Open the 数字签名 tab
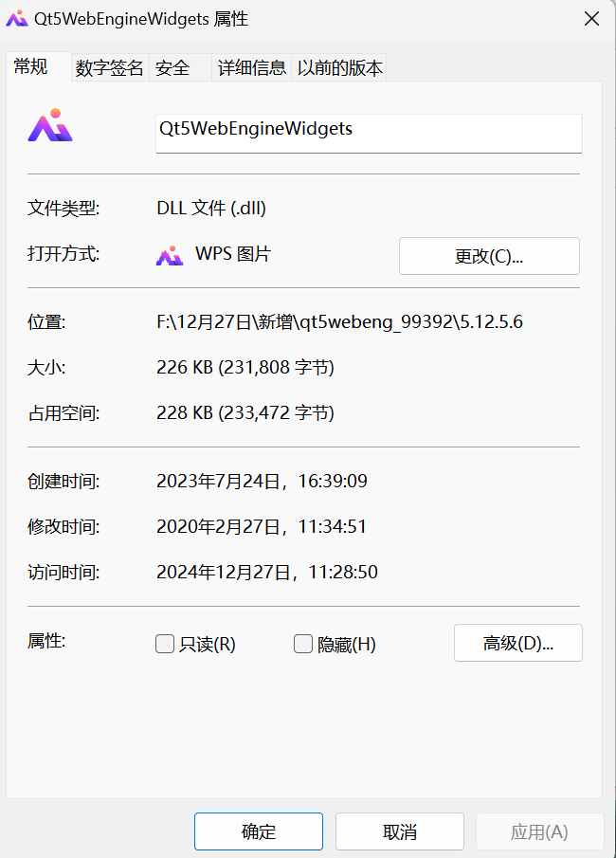This screenshot has height=858, width=616. click(109, 68)
